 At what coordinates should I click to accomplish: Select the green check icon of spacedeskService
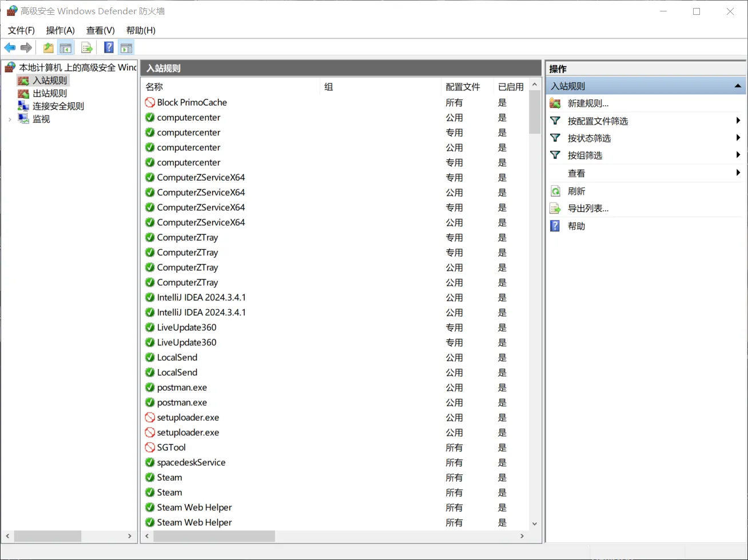tap(150, 462)
